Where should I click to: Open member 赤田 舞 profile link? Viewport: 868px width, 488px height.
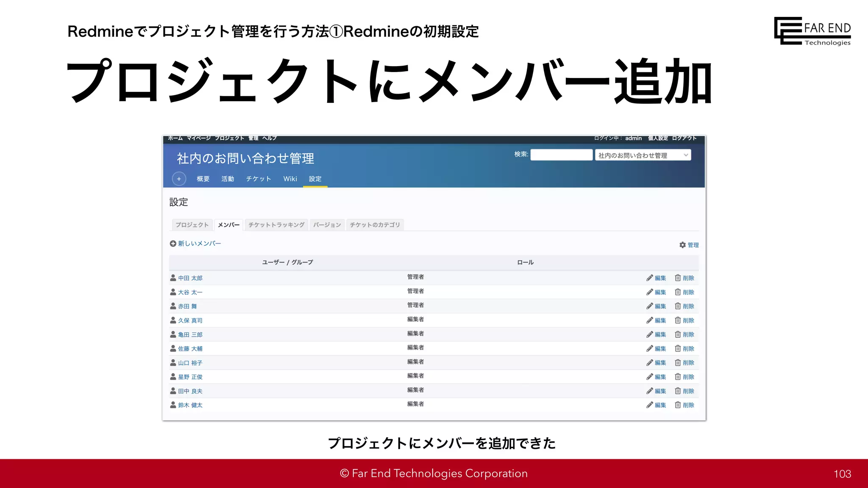(187, 306)
